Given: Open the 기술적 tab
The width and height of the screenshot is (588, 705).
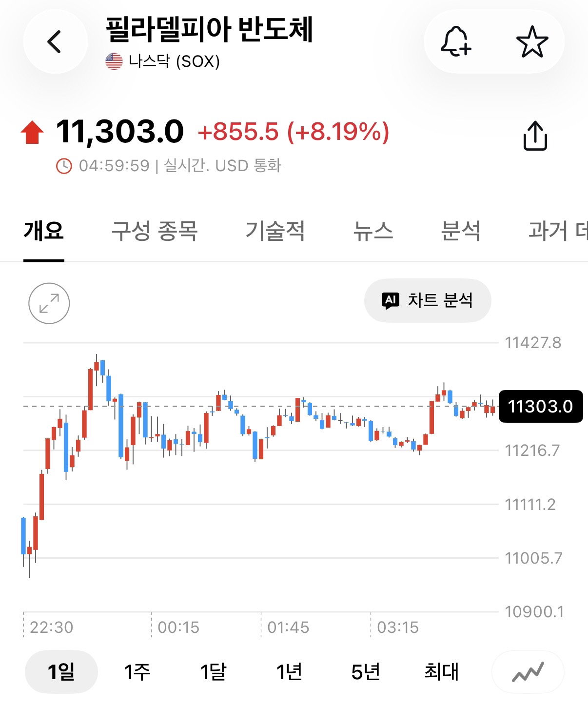Looking at the screenshot, I should tap(275, 231).
